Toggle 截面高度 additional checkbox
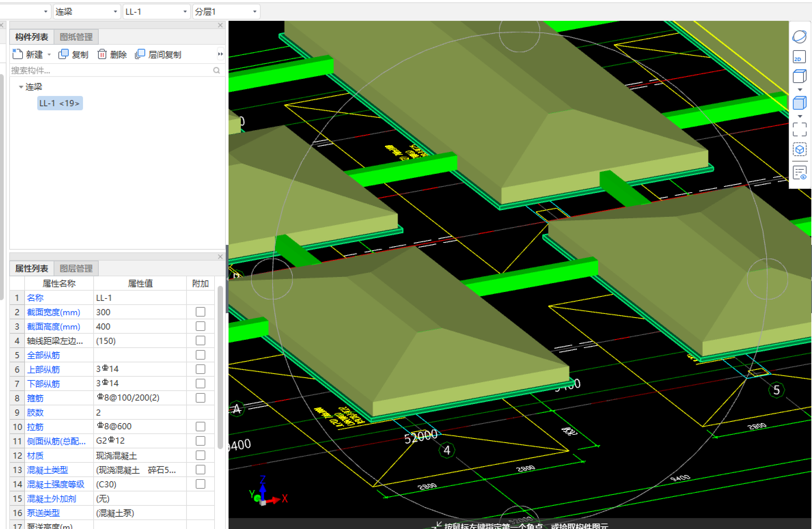This screenshot has width=812, height=529. [x=201, y=326]
